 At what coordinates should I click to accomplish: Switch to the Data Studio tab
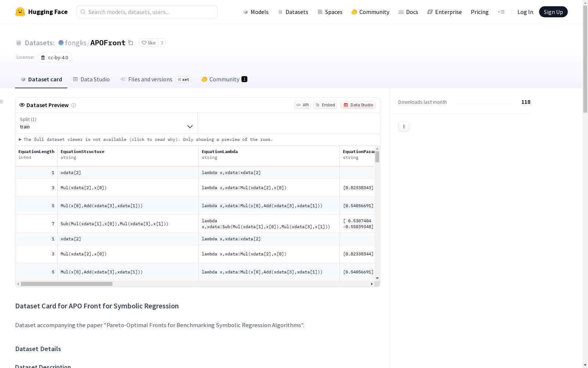[x=92, y=79]
